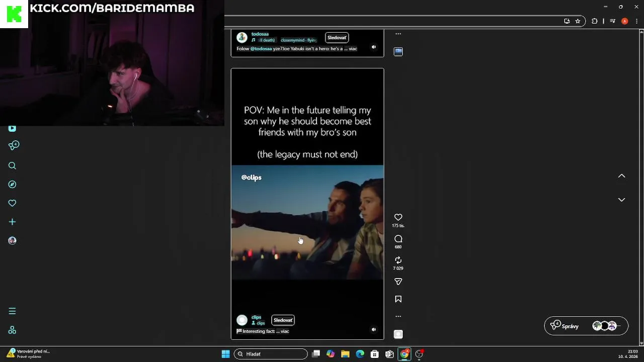Open Chrome three-dot menu
The width and height of the screenshot is (644, 362).
pyautogui.click(x=636, y=21)
